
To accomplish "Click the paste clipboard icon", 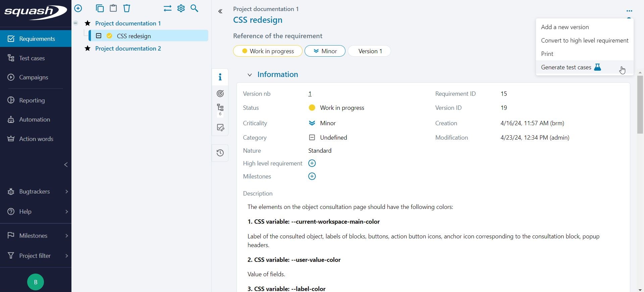I will tap(113, 8).
